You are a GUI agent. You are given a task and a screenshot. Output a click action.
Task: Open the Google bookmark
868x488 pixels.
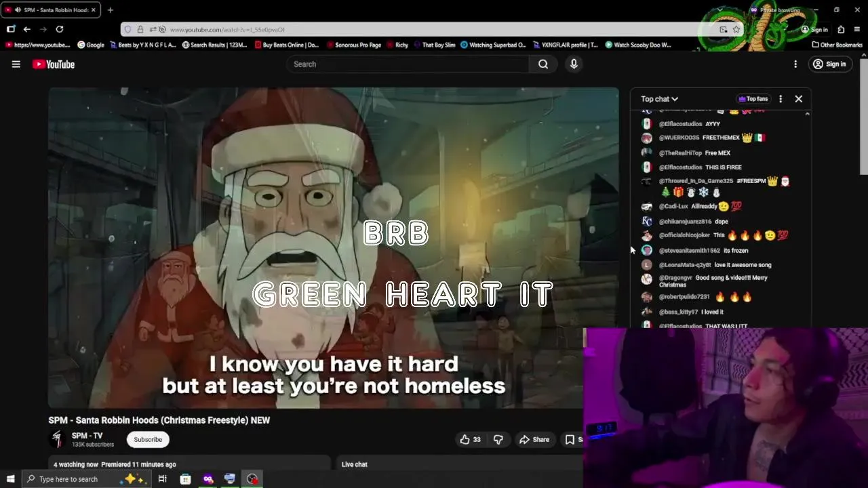pyautogui.click(x=91, y=45)
